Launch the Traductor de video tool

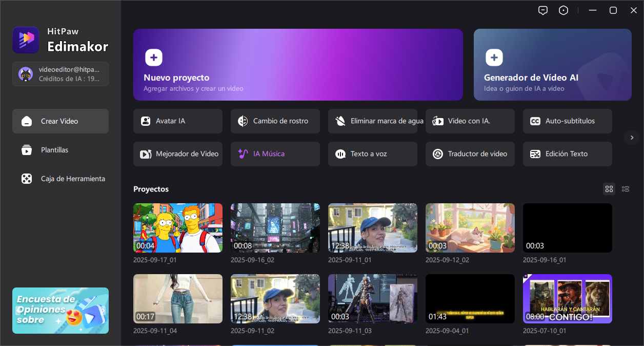pyautogui.click(x=470, y=154)
